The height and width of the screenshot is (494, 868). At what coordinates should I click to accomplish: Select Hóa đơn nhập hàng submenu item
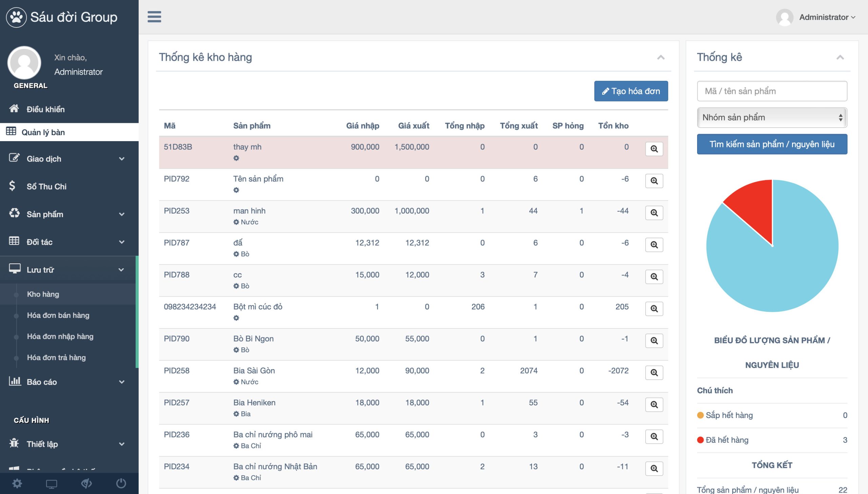60,337
